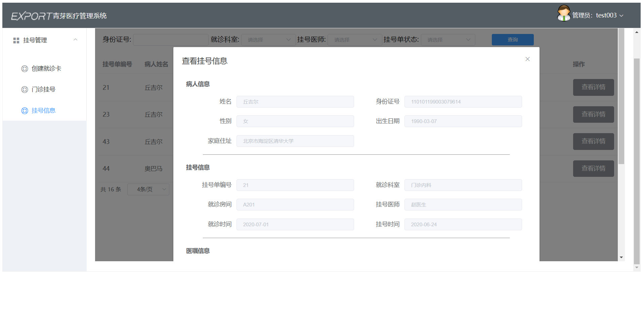The image size is (644, 311).
Task: Click the 出生日期 field 1990-03-07
Action: pyautogui.click(x=463, y=121)
